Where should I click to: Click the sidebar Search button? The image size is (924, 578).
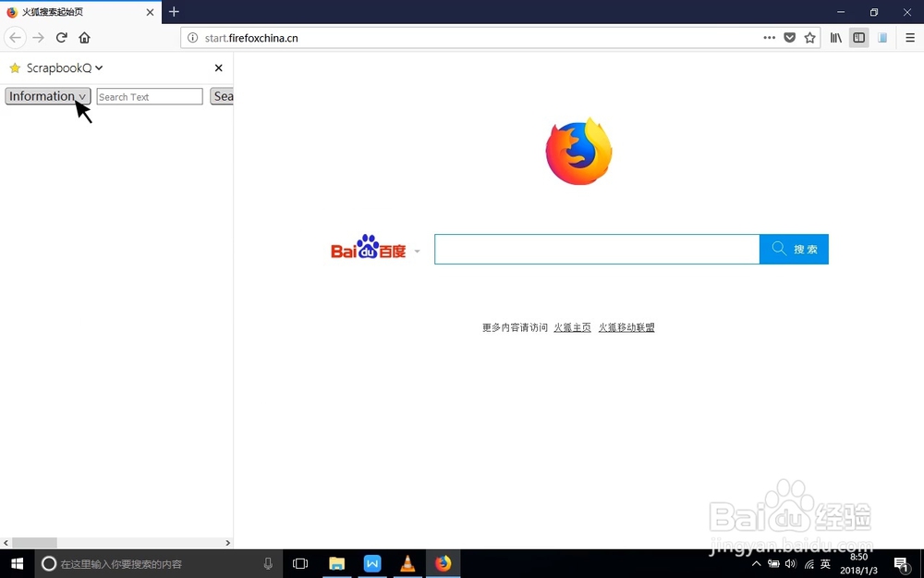pyautogui.click(x=222, y=96)
